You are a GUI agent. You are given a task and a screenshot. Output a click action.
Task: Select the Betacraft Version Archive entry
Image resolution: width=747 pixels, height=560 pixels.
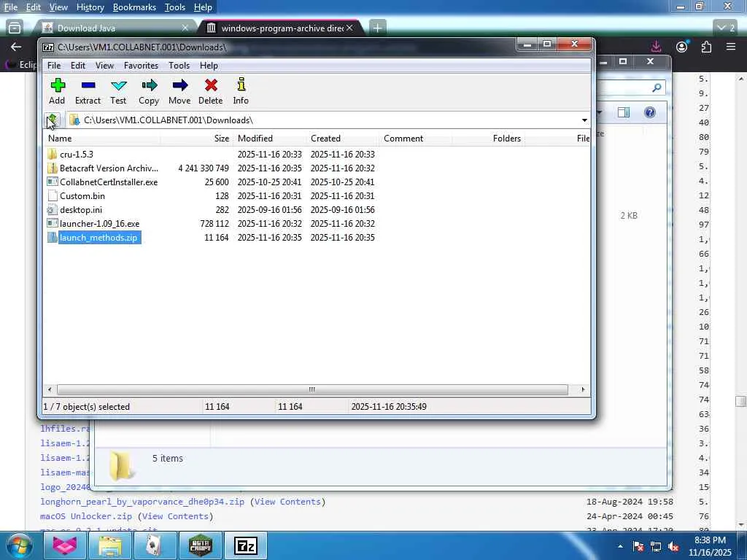pos(109,168)
